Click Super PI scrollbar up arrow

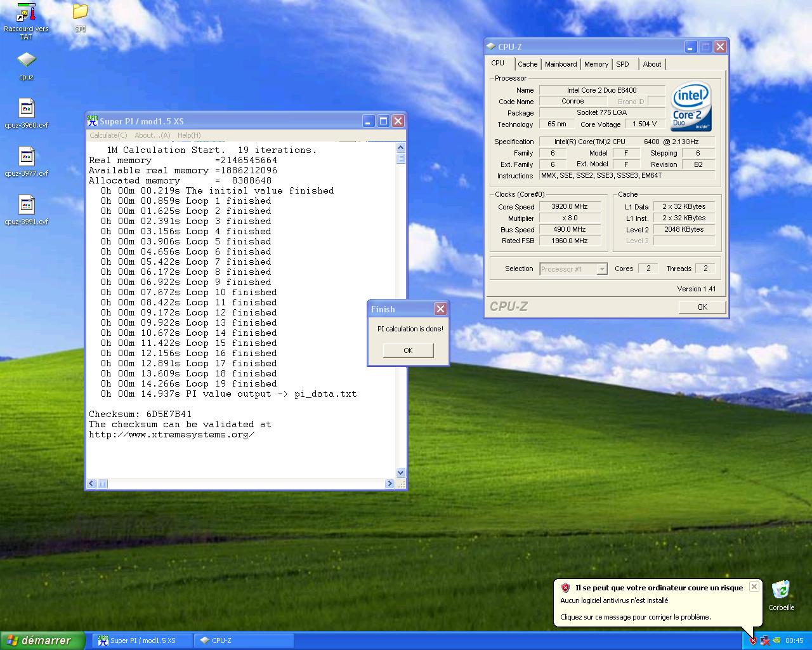[x=400, y=147]
